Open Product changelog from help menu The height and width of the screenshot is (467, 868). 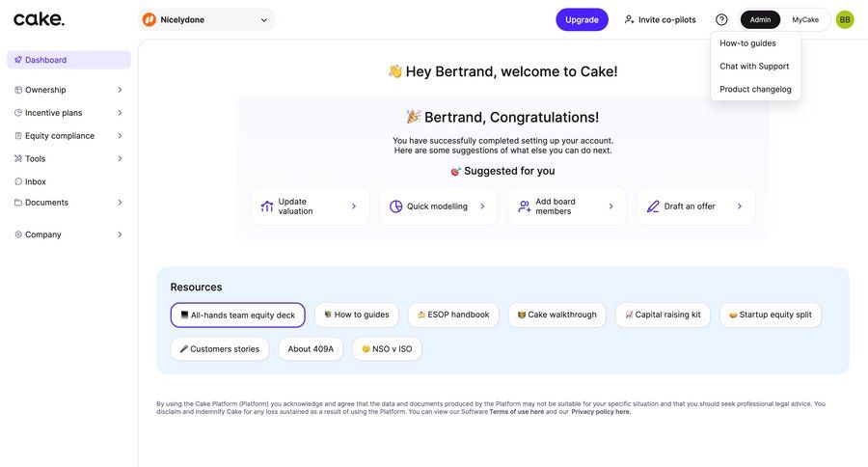pyautogui.click(x=755, y=89)
